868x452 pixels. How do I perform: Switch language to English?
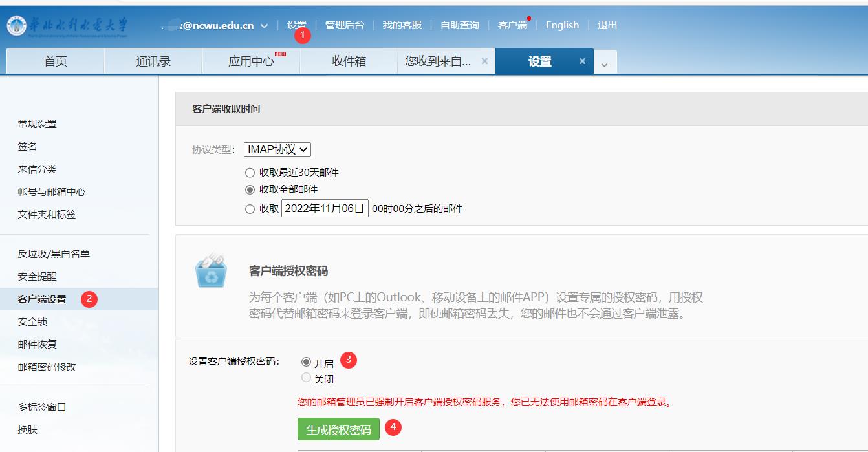click(562, 25)
